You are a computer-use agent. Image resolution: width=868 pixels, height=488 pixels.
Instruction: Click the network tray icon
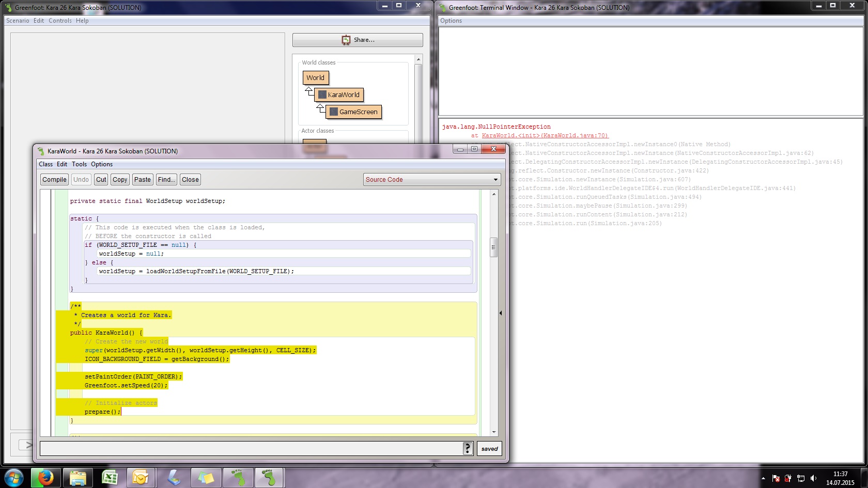tap(801, 479)
